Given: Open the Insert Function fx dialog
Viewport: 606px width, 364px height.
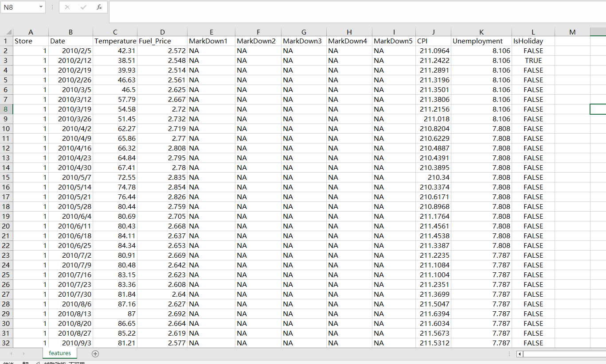Looking at the screenshot, I should click(x=99, y=7).
